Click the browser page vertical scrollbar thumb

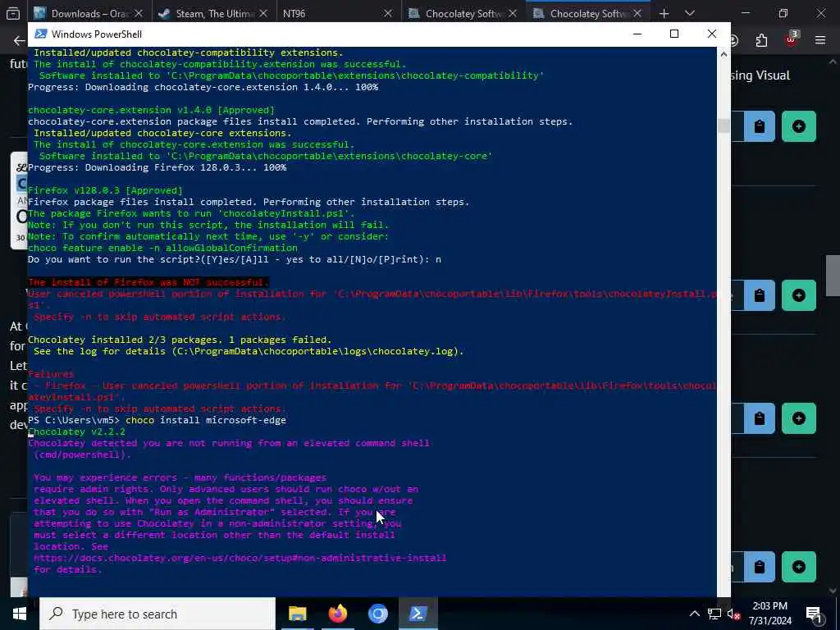(x=833, y=276)
